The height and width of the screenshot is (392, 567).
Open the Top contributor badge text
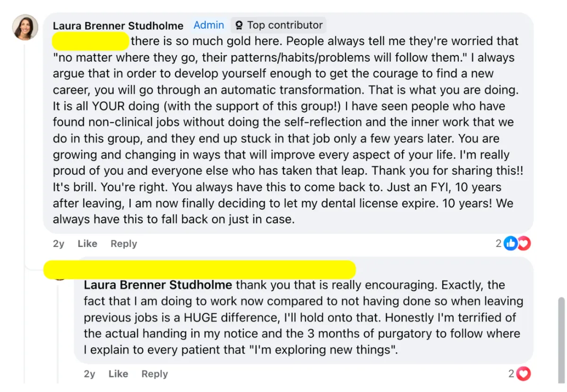[x=285, y=25]
